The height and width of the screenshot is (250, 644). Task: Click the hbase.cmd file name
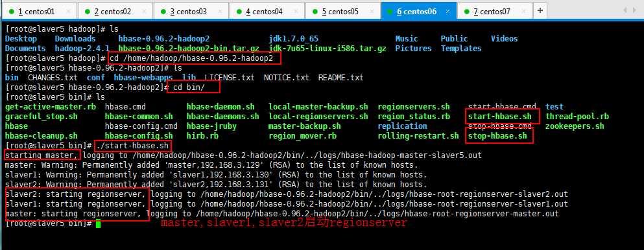pyautogui.click(x=125, y=107)
